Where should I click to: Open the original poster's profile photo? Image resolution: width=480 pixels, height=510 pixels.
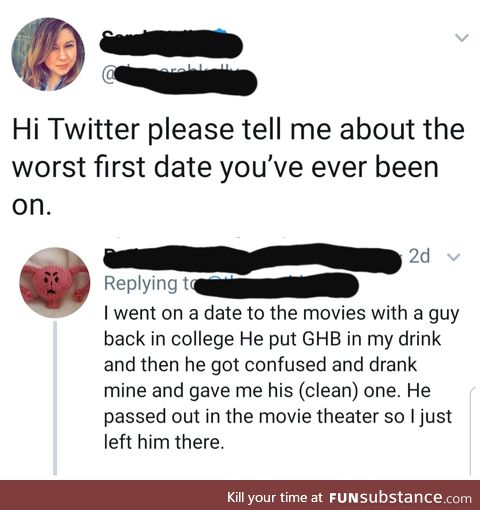(48, 54)
